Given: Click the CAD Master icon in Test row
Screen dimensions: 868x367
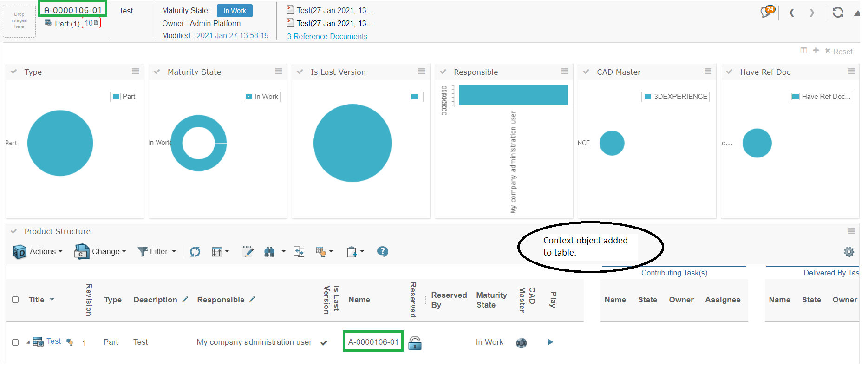Looking at the screenshot, I should coord(521,343).
